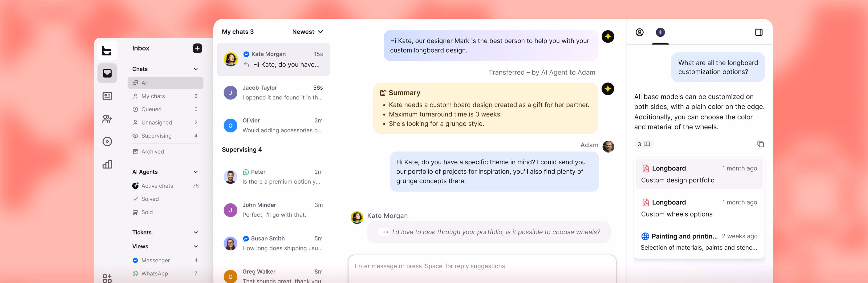Open John Minder's supervised chat
The height and width of the screenshot is (283, 868).
click(273, 210)
